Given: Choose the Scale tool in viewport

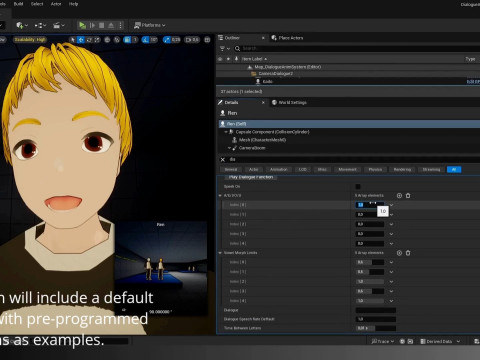Looking at the screenshot, I should click(x=97, y=40).
